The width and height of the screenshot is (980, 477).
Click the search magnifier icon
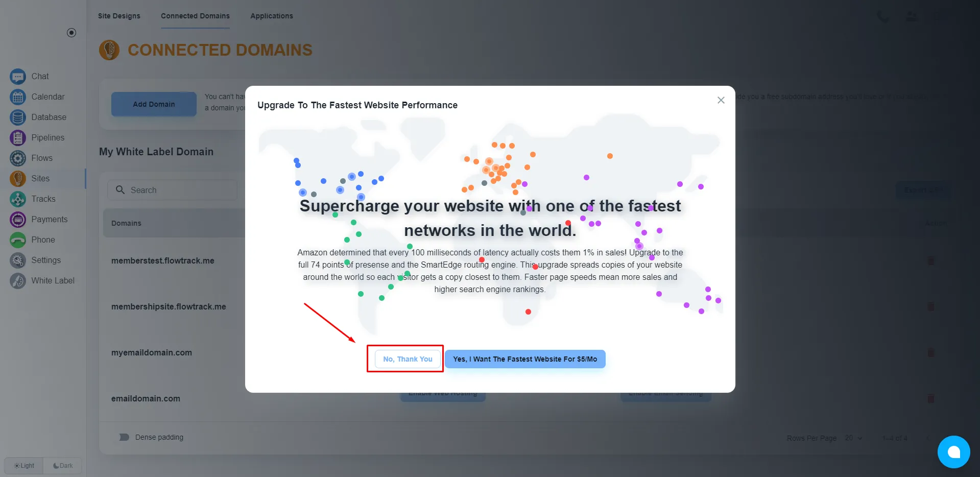[x=120, y=189]
